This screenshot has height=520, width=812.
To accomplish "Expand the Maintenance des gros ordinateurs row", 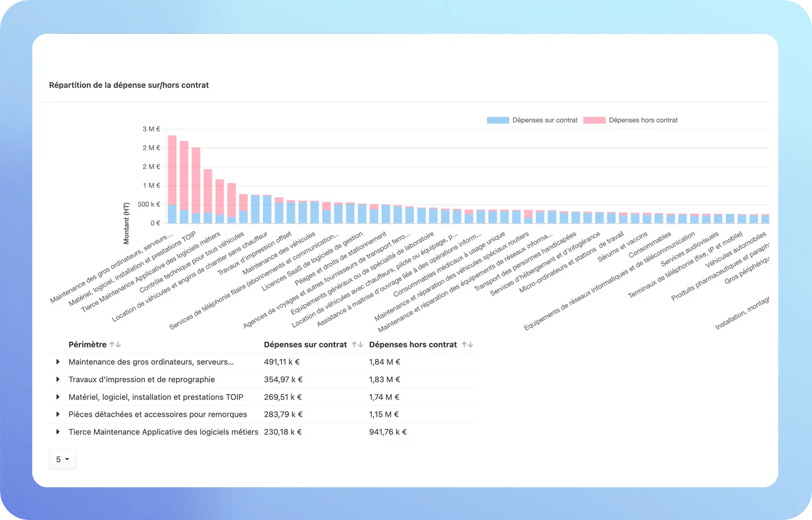I will click(x=58, y=362).
